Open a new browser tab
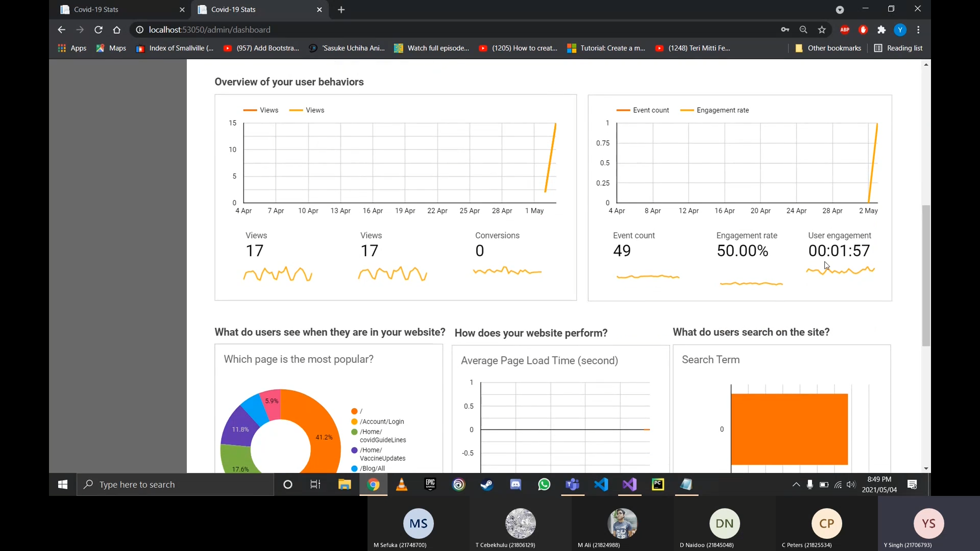The image size is (980, 551). pos(341,10)
